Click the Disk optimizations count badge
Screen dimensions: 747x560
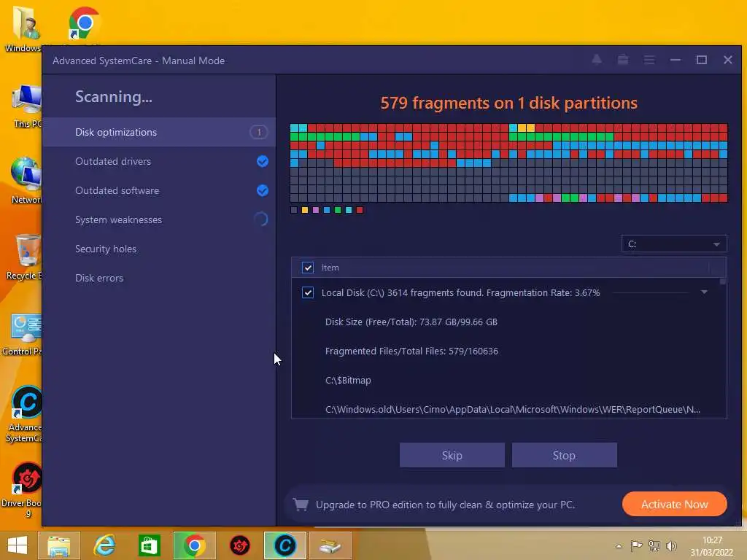[x=259, y=132]
